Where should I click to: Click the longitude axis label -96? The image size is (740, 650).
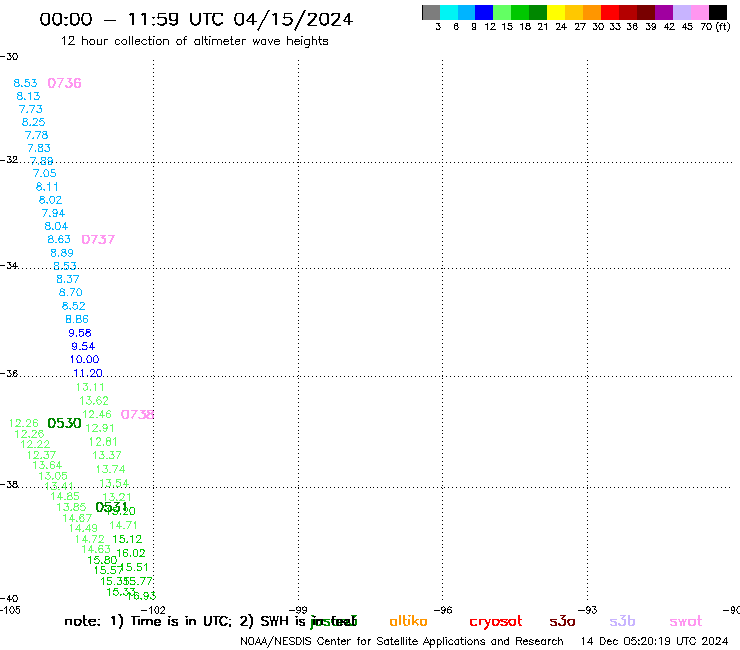[x=443, y=610]
